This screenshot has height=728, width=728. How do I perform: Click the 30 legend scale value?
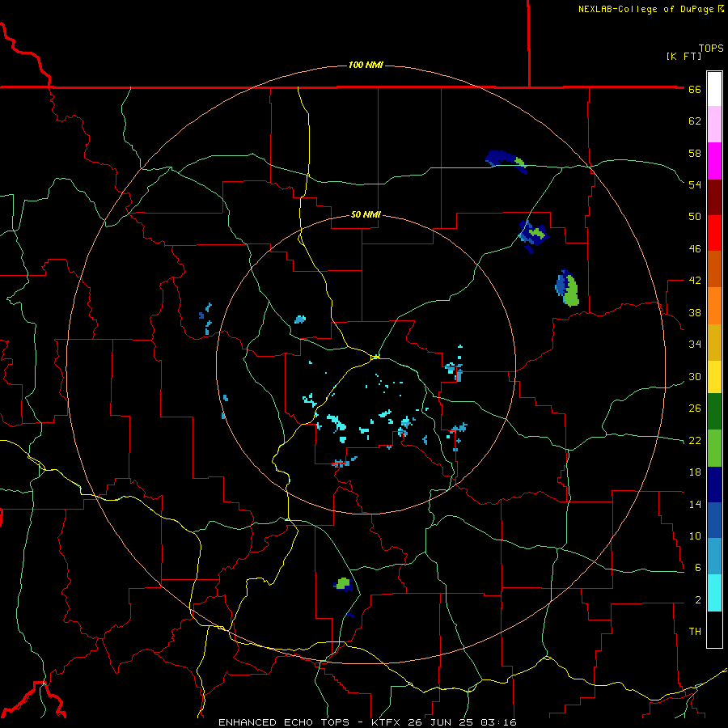tap(695, 376)
